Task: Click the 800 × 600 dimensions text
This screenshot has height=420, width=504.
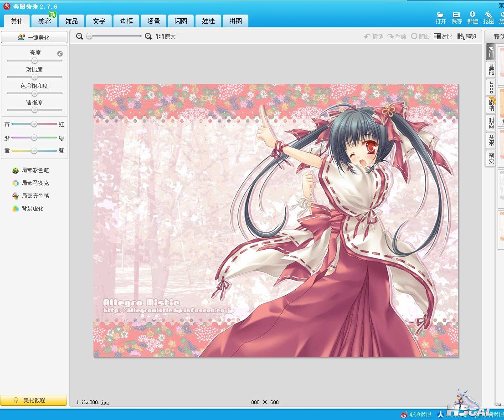Action: pyautogui.click(x=265, y=402)
